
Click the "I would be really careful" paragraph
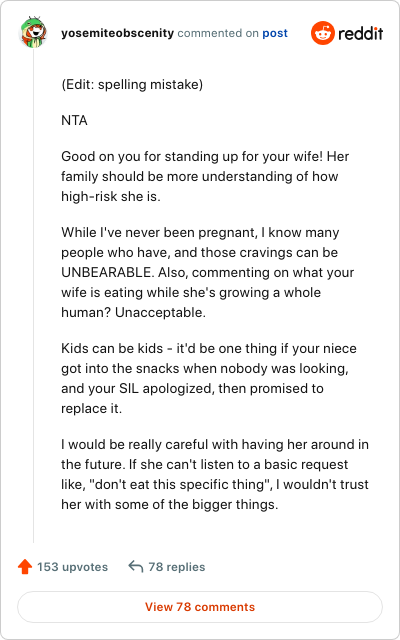point(215,474)
